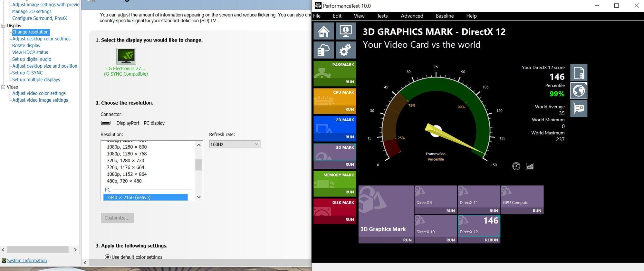Click resolution list scroll up arrow

(199, 145)
